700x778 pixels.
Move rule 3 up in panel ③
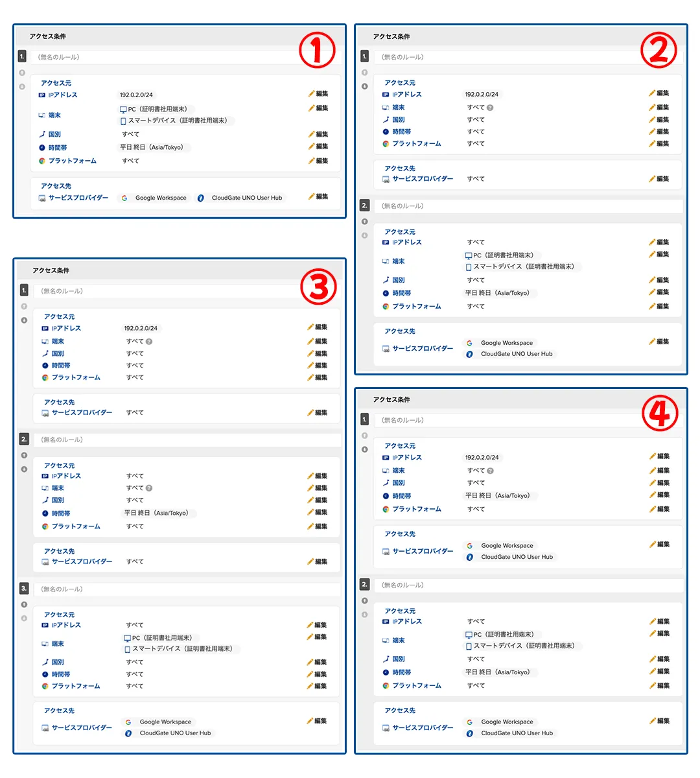tap(25, 604)
